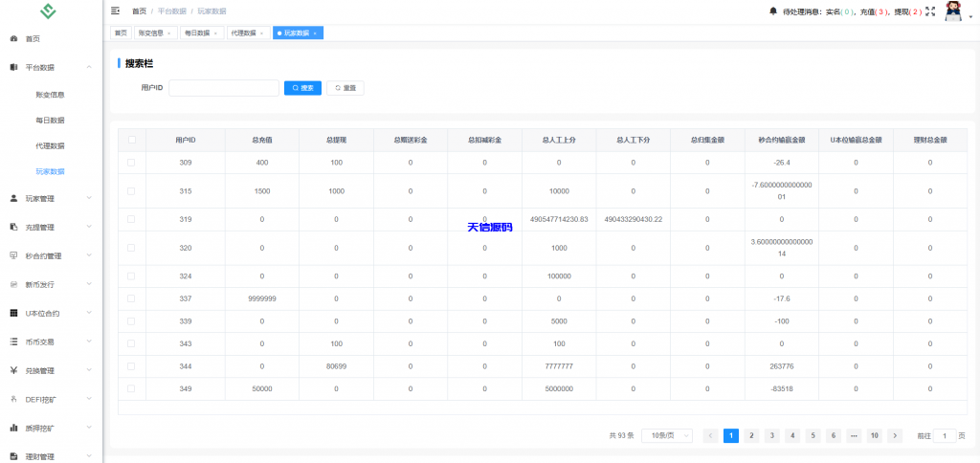Expand the 充提管理 sidebar menu
Image resolution: width=980 pixels, height=463 pixels.
tap(89, 227)
